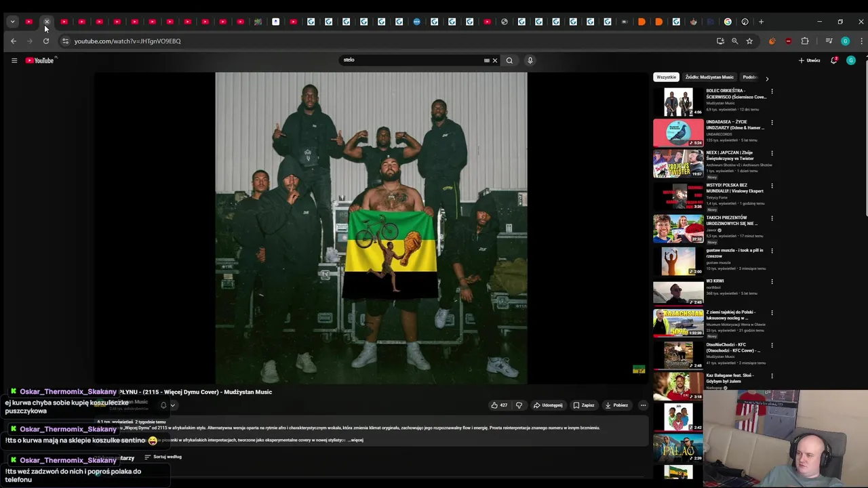Click the video player album artwork
Screen dimensions: 868x488
point(371,228)
